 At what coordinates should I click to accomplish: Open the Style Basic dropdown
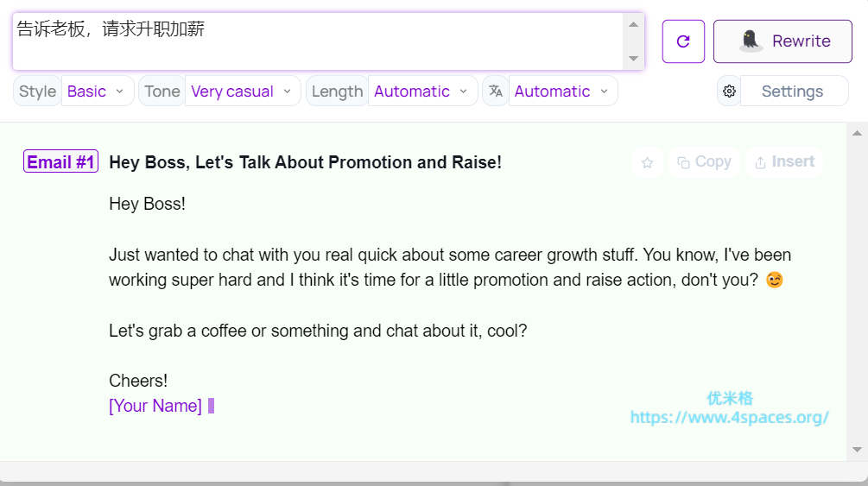(98, 91)
